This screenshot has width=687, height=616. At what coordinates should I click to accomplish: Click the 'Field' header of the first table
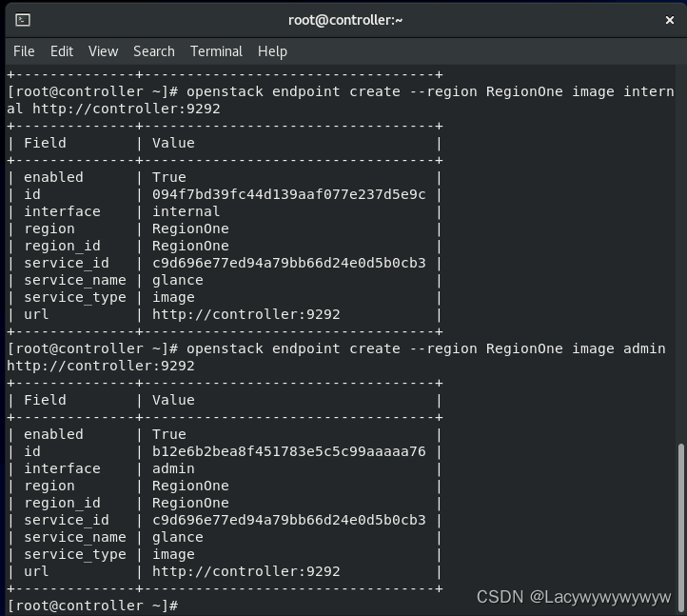[x=45, y=143]
